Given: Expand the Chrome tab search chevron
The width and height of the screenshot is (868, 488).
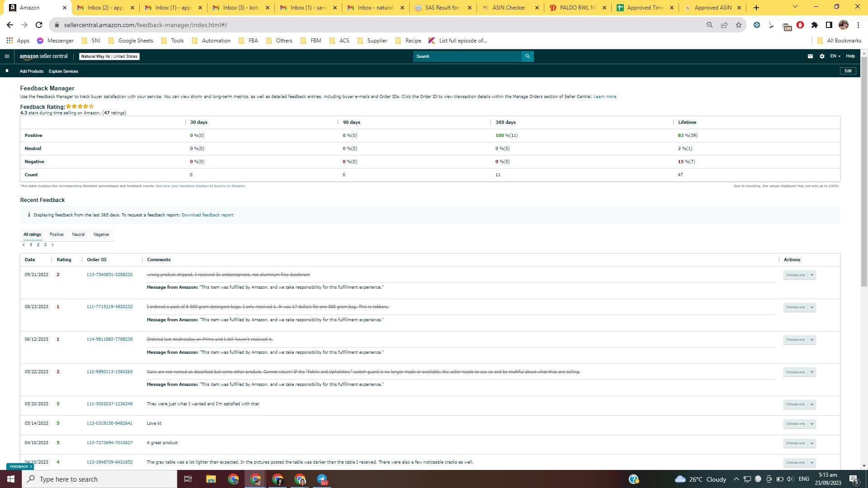Looking at the screenshot, I should (795, 7).
